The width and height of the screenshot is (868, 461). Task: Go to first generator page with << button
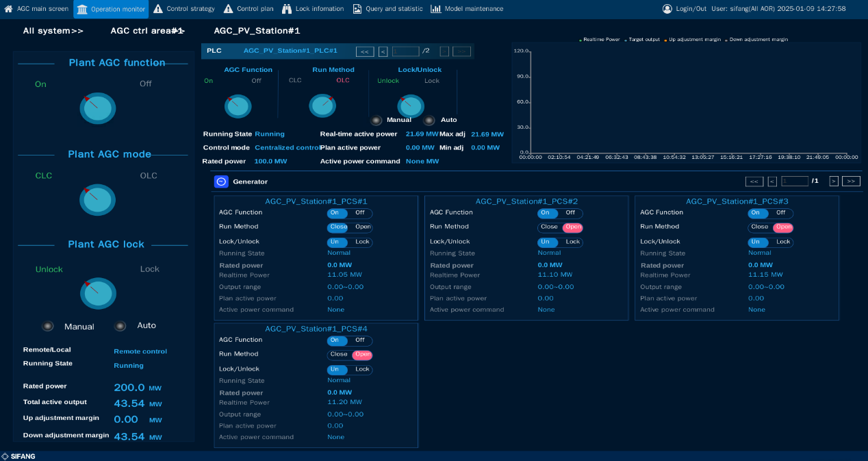754,182
